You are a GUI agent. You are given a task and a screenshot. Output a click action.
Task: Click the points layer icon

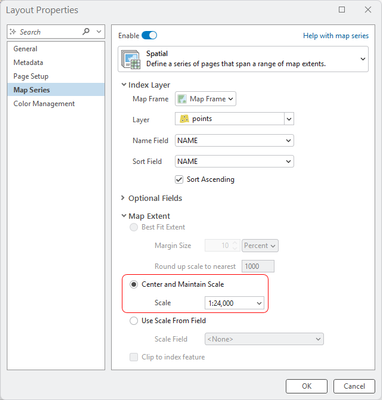[184, 119]
